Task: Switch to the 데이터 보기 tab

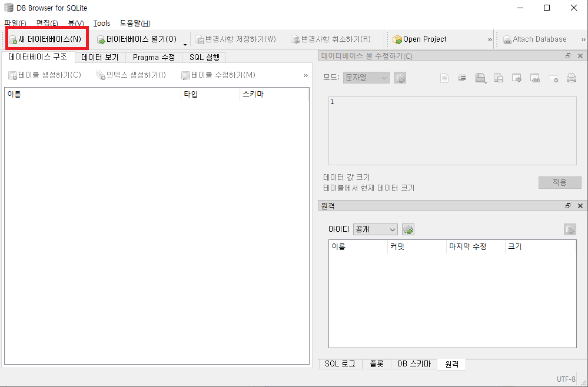Action: pos(99,57)
